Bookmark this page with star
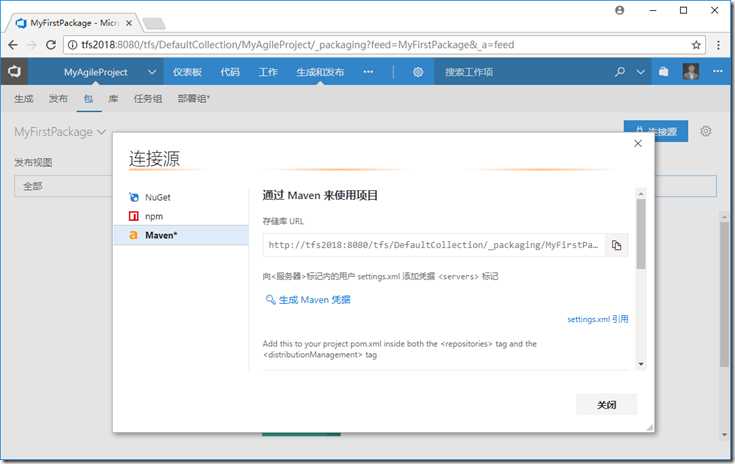 click(696, 45)
